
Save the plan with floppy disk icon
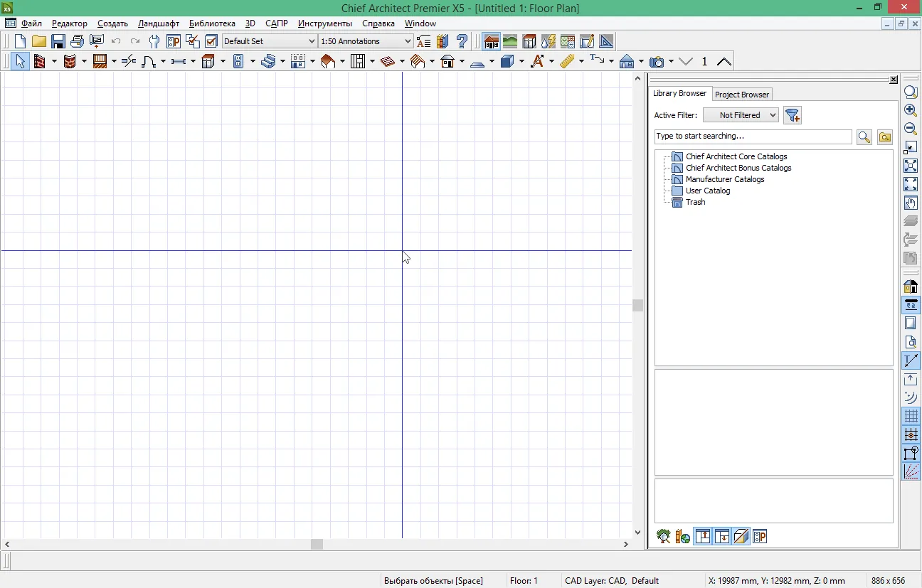(x=58, y=41)
